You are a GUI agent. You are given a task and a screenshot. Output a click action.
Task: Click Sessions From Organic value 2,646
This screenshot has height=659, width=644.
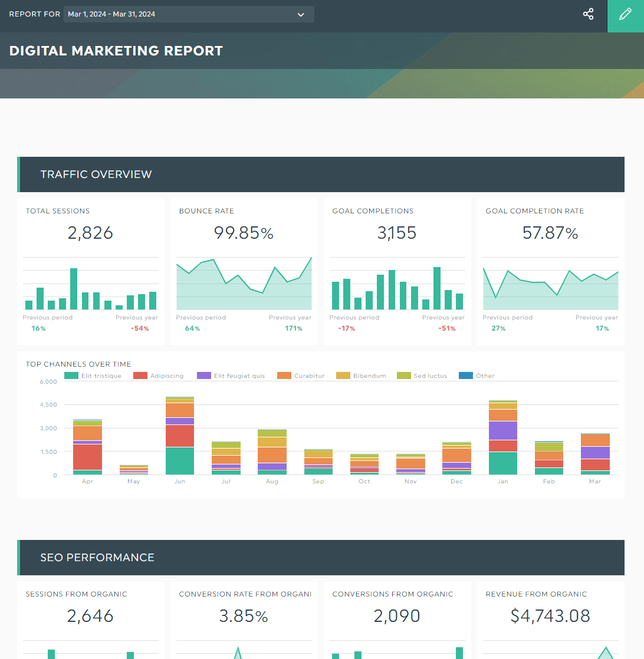click(x=90, y=616)
